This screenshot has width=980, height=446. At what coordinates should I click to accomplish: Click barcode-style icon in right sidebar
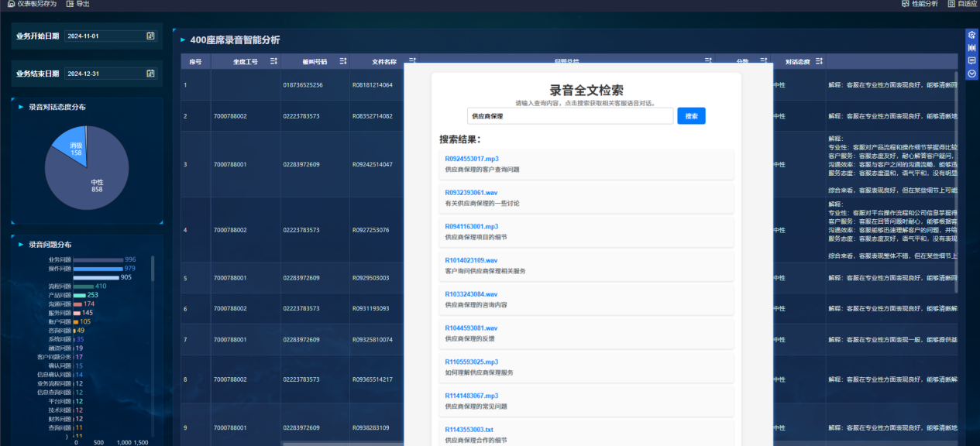click(971, 47)
